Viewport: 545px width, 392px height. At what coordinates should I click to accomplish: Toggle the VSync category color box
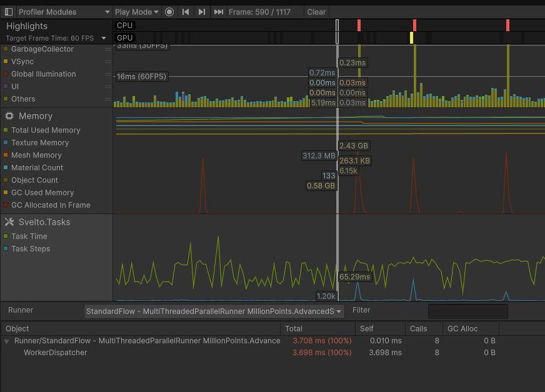click(x=6, y=61)
